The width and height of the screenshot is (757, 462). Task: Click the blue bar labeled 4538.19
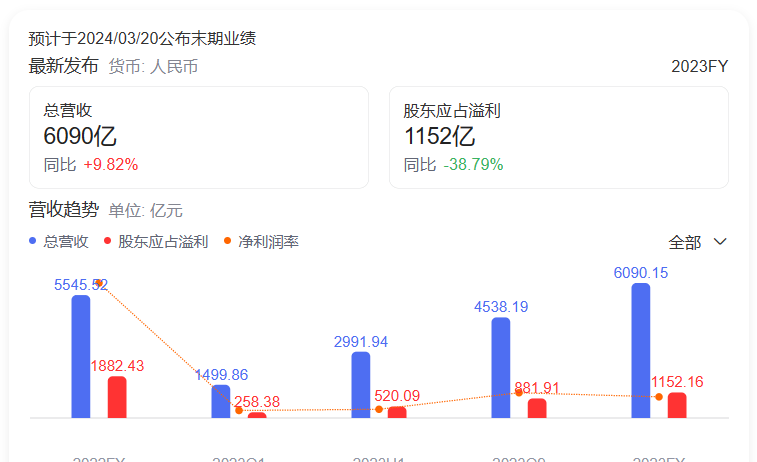tap(501, 368)
